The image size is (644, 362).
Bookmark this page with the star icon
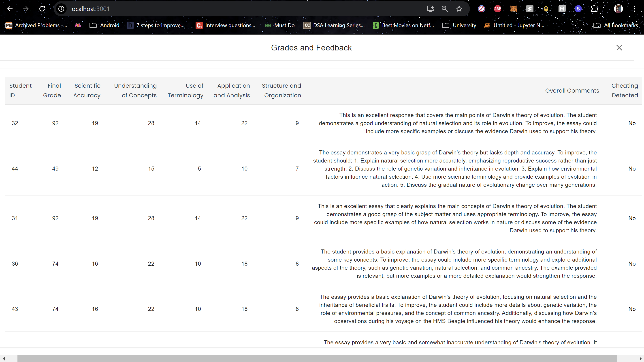(459, 9)
